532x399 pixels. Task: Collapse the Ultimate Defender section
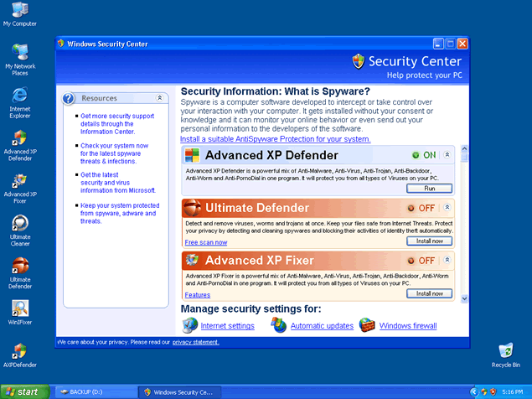[x=447, y=208]
